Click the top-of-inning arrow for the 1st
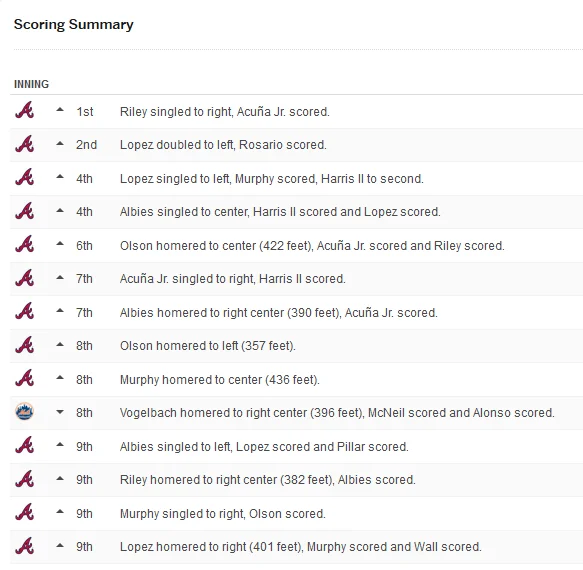The height and width of the screenshot is (570, 583). (x=60, y=110)
